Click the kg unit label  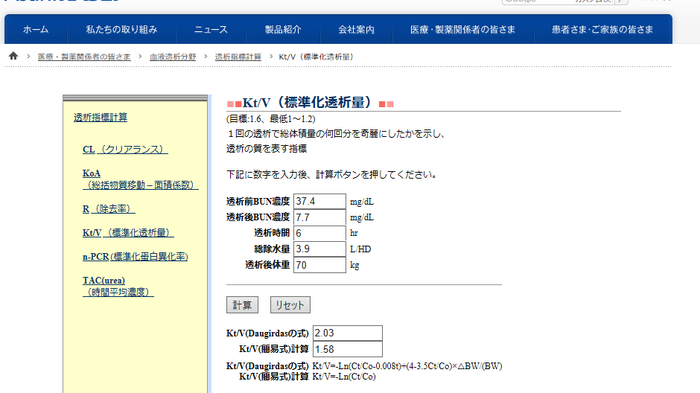coord(354,265)
